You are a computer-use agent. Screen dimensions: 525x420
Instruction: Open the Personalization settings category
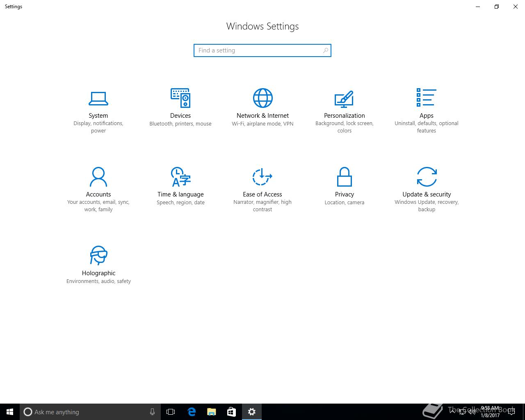345,111
